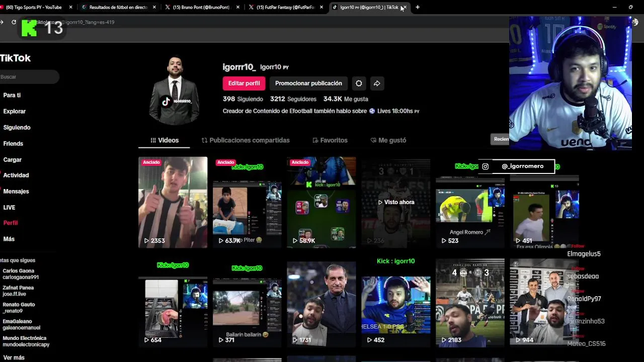The width and height of the screenshot is (644, 362).
Task: Open the Visto ahora video
Action: click(x=396, y=202)
